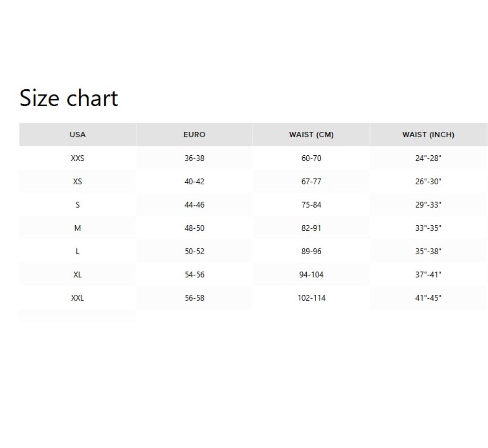Click the WAIST (CM) column header
Image resolution: width=488 pixels, height=448 pixels.
311,135
